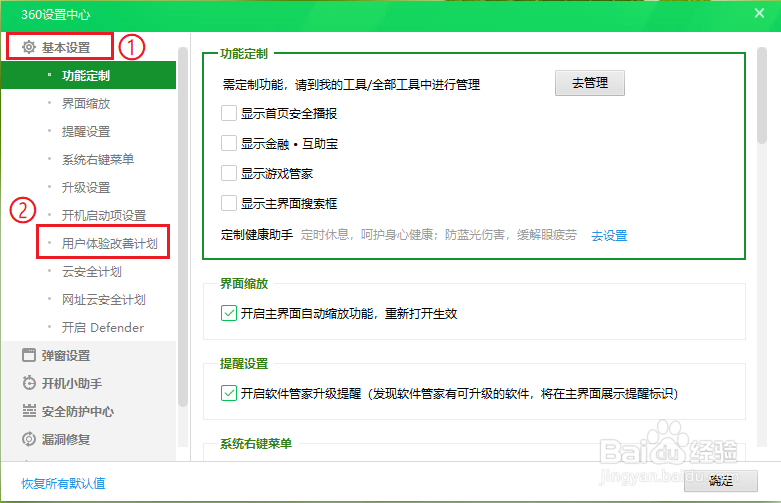Viewport: 781px width, 503px height.
Task: Uncheck 开启主界面自动缩放功能 checkbox
Action: [x=229, y=313]
